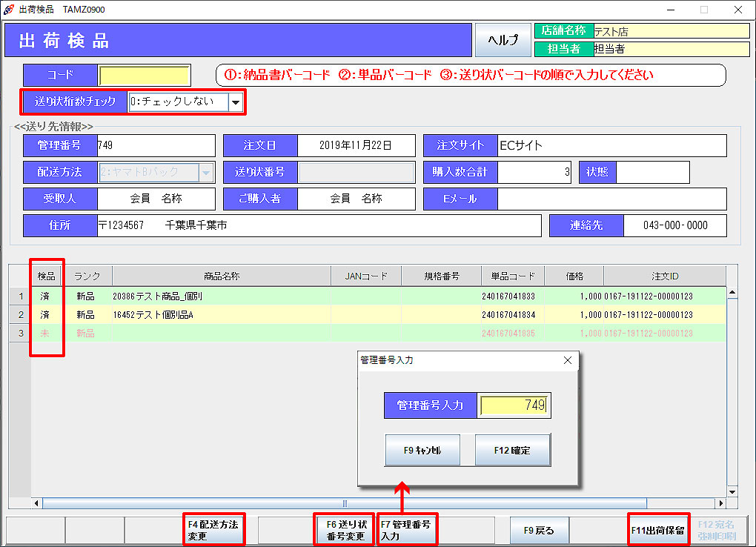Close the 管理番号入力 dialog with X
The width and height of the screenshot is (756, 547).
(568, 360)
